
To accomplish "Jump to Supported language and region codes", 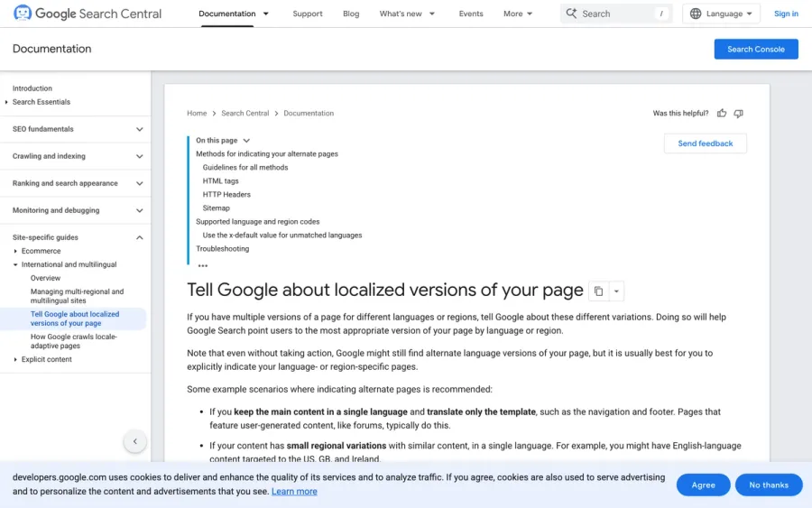I will [257, 222].
